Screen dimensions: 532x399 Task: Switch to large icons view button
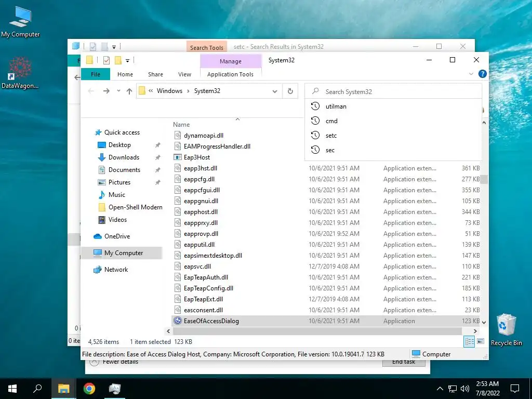pos(481,341)
